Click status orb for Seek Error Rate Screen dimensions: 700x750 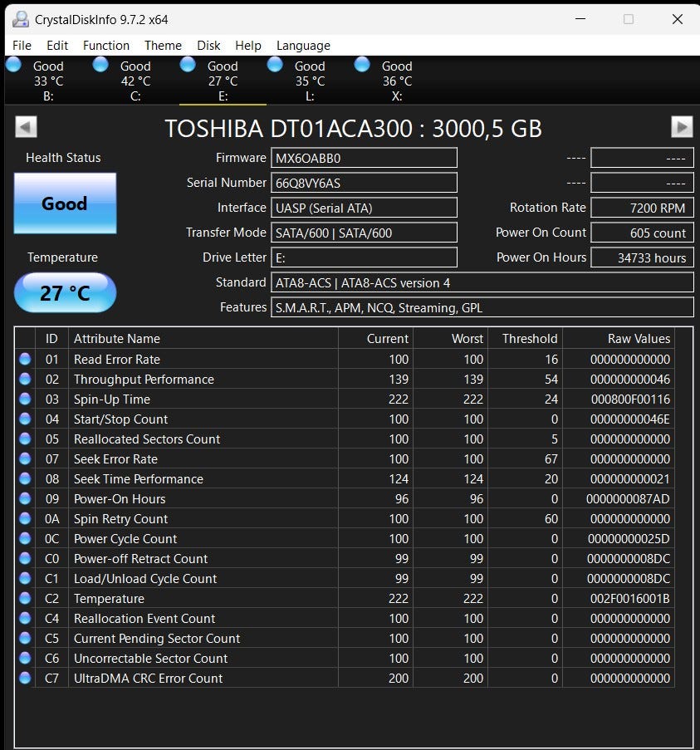(x=25, y=458)
